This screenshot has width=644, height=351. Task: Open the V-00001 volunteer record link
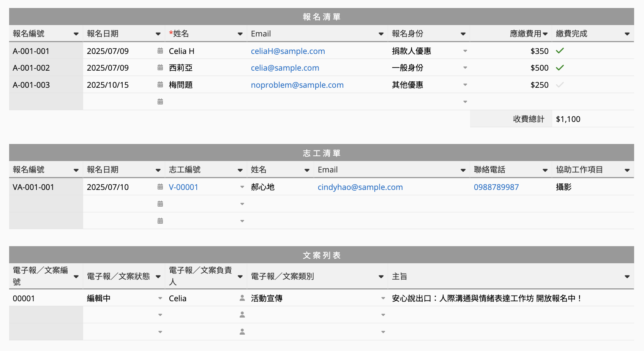(183, 187)
